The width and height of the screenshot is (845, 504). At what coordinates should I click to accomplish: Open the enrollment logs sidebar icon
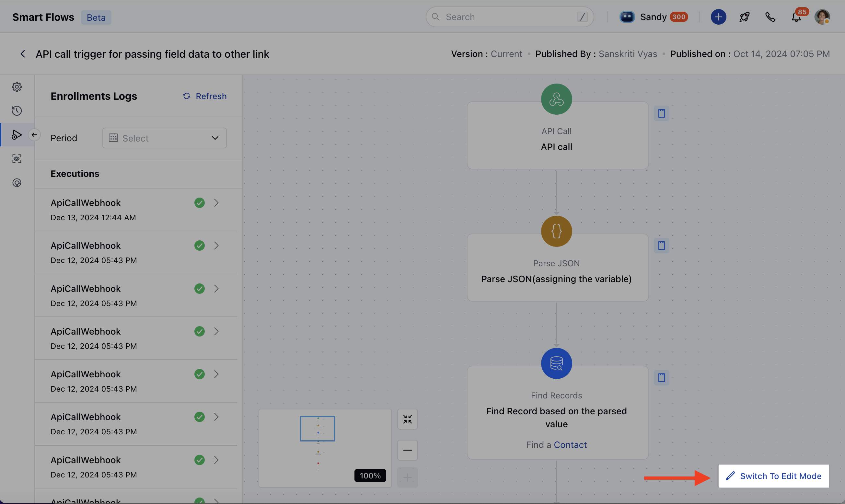pos(17,135)
